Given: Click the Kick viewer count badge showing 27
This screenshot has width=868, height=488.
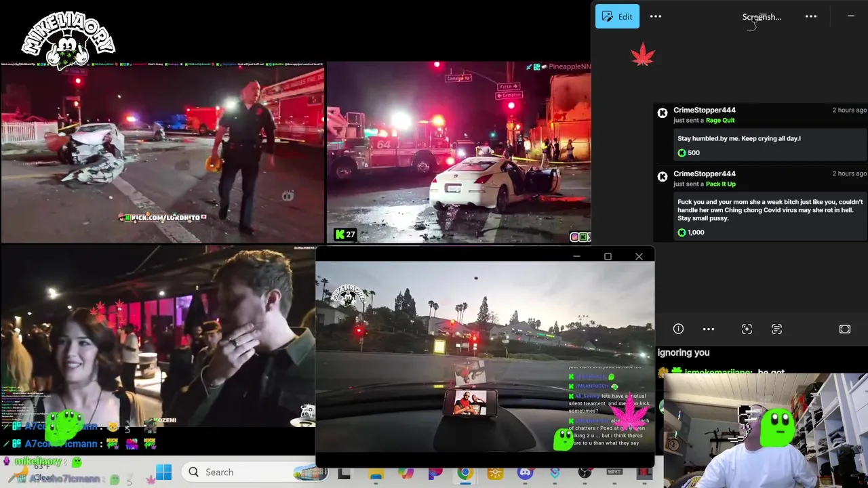Looking at the screenshot, I should click(345, 235).
